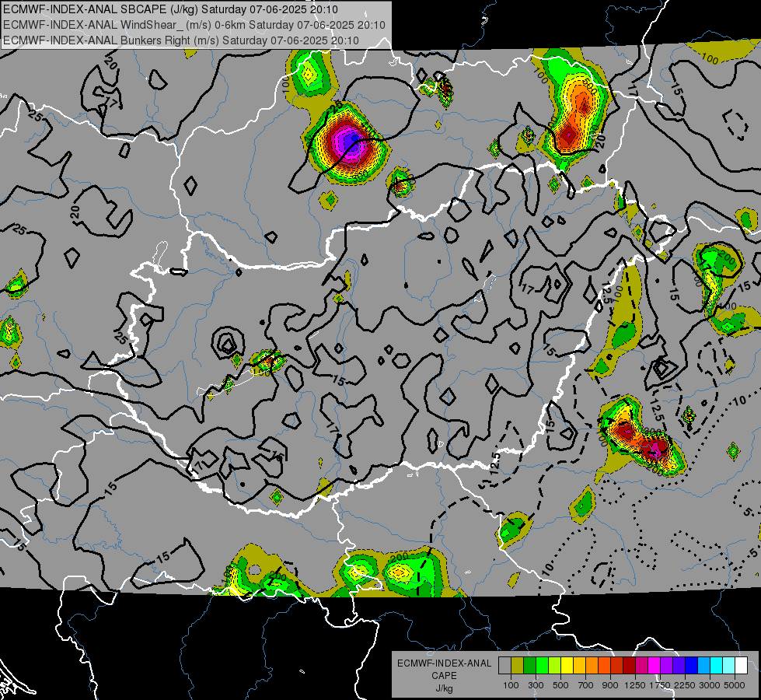Click the sky blue swatch left of 3000

click(x=704, y=666)
